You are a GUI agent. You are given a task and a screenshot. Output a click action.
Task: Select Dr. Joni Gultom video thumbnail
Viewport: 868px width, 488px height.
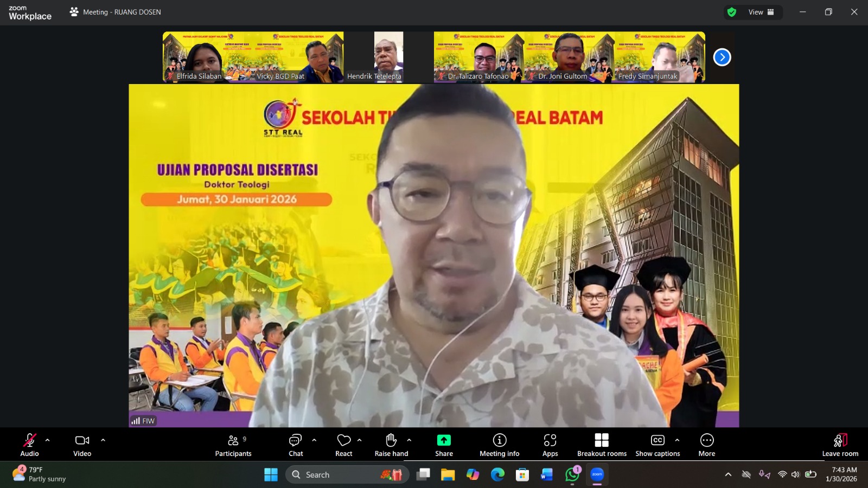pyautogui.click(x=569, y=57)
